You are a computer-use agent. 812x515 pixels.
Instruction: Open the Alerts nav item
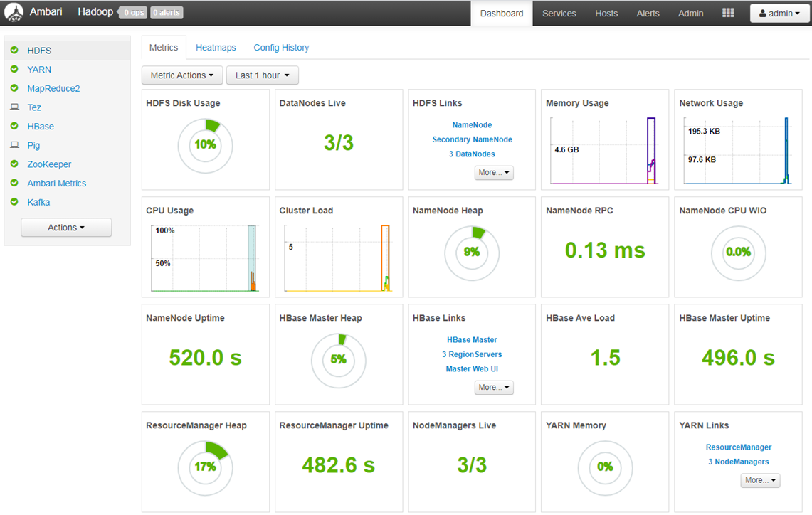[648, 14]
